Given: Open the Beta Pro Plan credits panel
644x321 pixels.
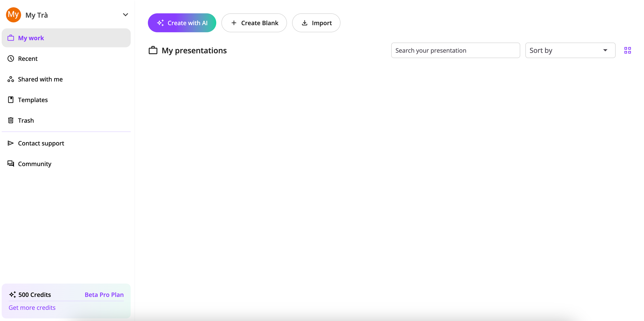Looking at the screenshot, I should (104, 294).
